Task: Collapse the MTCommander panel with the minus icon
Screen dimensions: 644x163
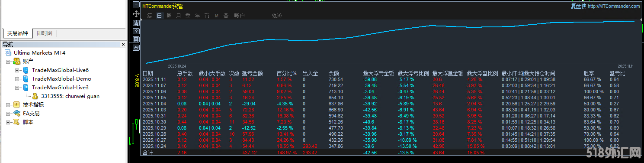Action: click(136, 5)
